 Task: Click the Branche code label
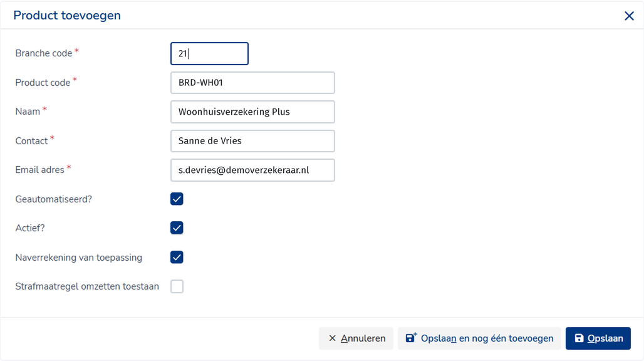pos(43,53)
